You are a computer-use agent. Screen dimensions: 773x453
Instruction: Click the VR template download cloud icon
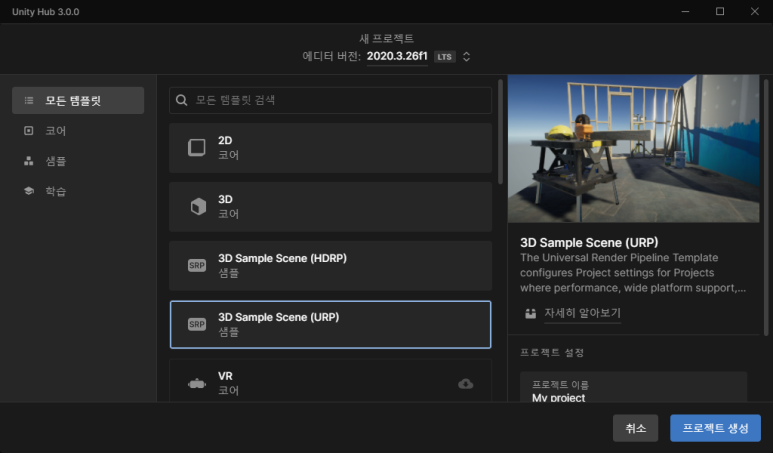coord(465,383)
